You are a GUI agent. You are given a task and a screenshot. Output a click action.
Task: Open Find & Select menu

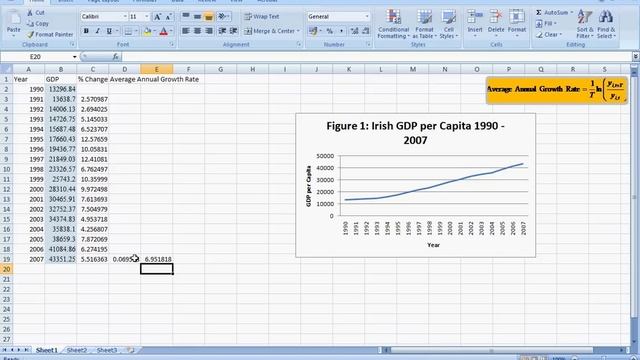pyautogui.click(x=606, y=24)
